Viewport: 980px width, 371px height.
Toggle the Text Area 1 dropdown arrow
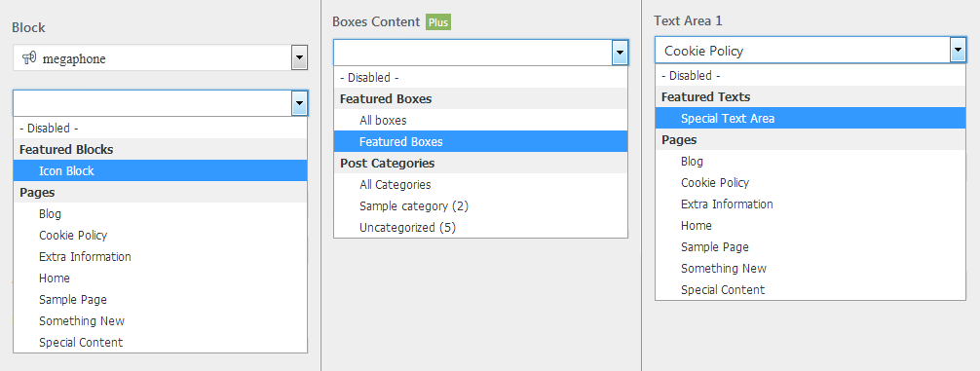pos(958,50)
